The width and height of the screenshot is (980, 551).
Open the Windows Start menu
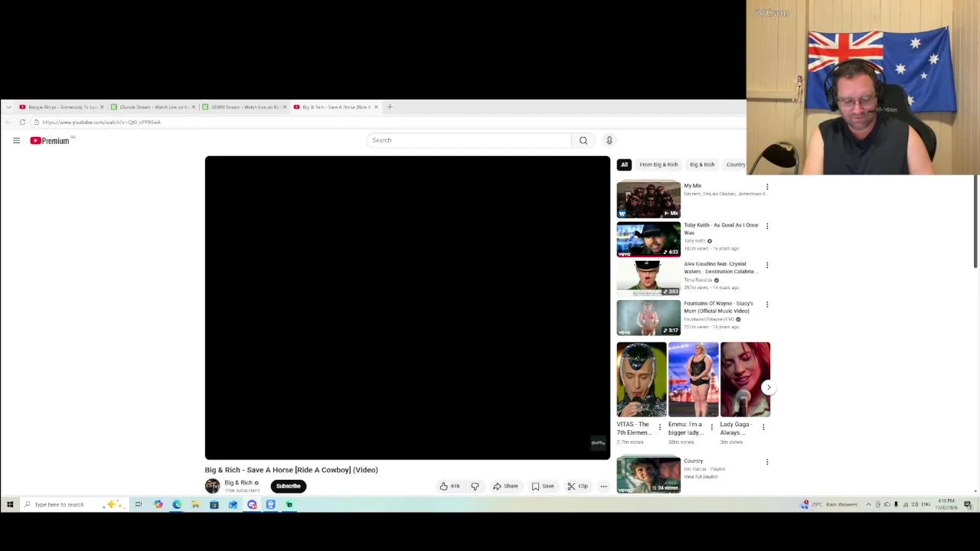pos(10,504)
